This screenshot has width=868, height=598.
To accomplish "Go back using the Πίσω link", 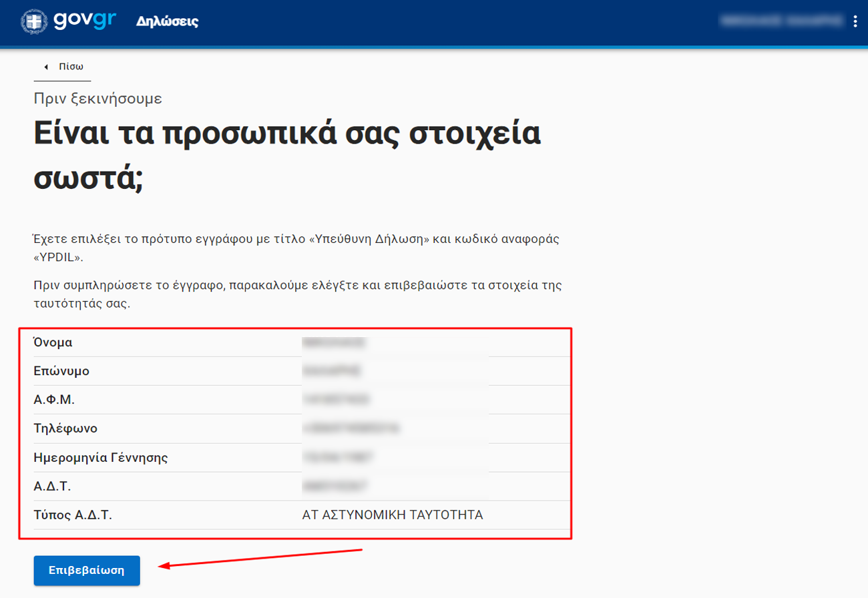I will 70,67.
